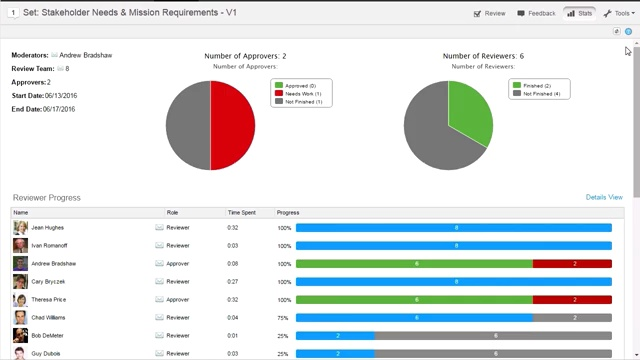Click the envelope icon in Andrew Bradshaw's progress row
This screenshot has width=640, height=360.
pos(159,263)
